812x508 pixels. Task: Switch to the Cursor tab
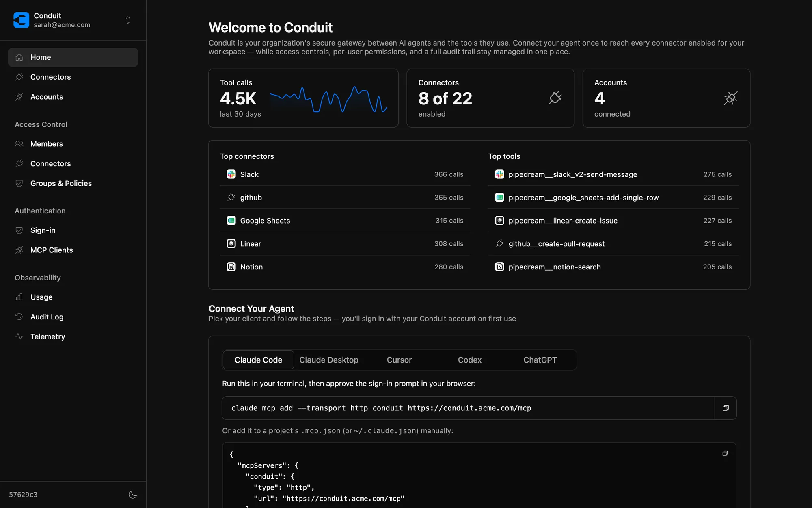point(399,360)
